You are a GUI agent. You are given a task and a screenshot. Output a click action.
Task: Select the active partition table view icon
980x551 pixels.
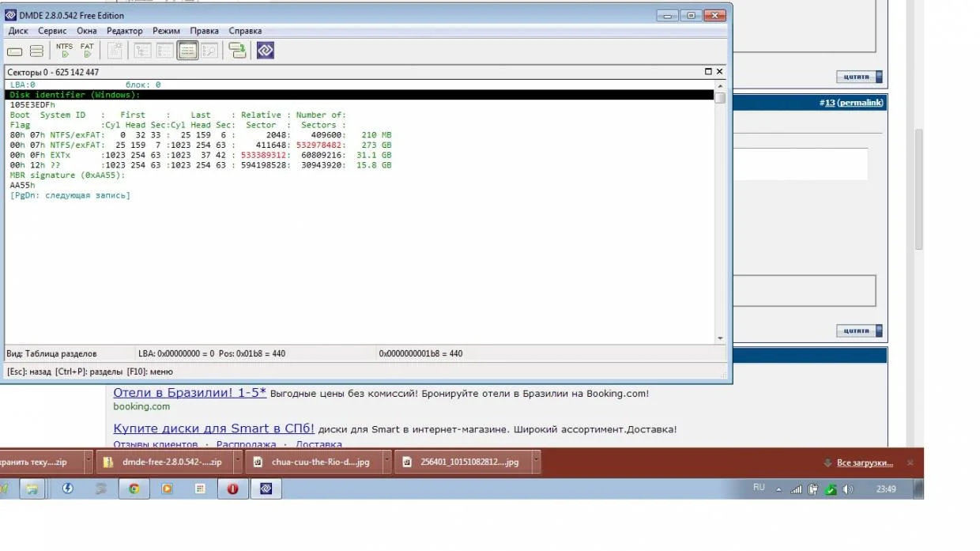click(x=187, y=51)
